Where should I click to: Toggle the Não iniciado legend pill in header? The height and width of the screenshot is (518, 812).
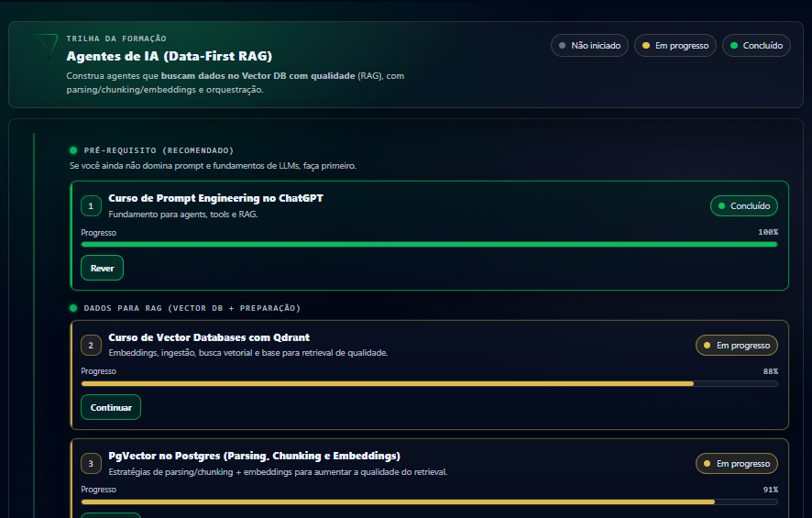tap(589, 45)
